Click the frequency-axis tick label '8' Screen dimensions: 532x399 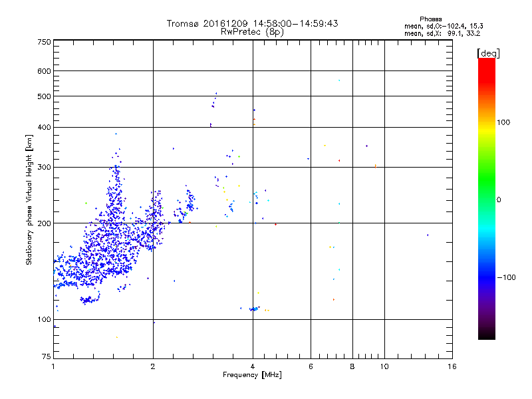click(x=352, y=366)
